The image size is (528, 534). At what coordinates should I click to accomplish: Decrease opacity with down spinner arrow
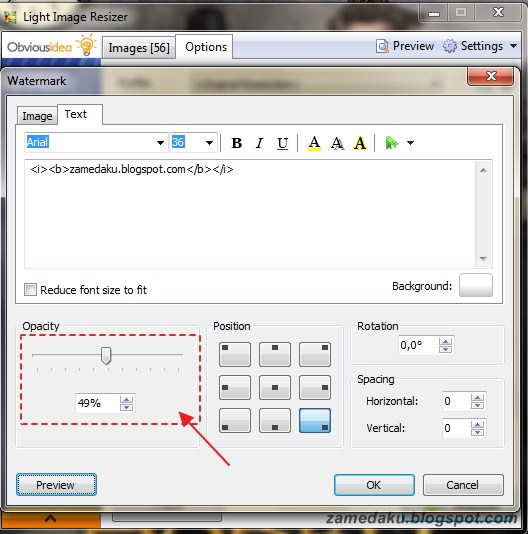(127, 407)
